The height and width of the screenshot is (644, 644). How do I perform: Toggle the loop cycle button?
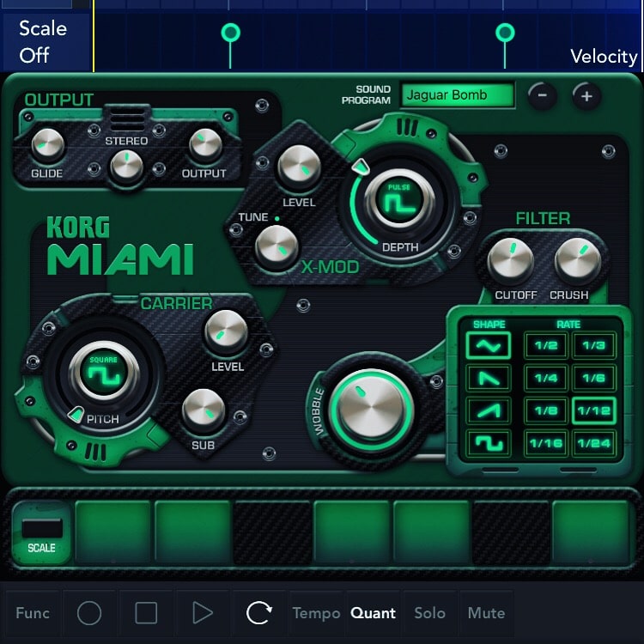[258, 613]
